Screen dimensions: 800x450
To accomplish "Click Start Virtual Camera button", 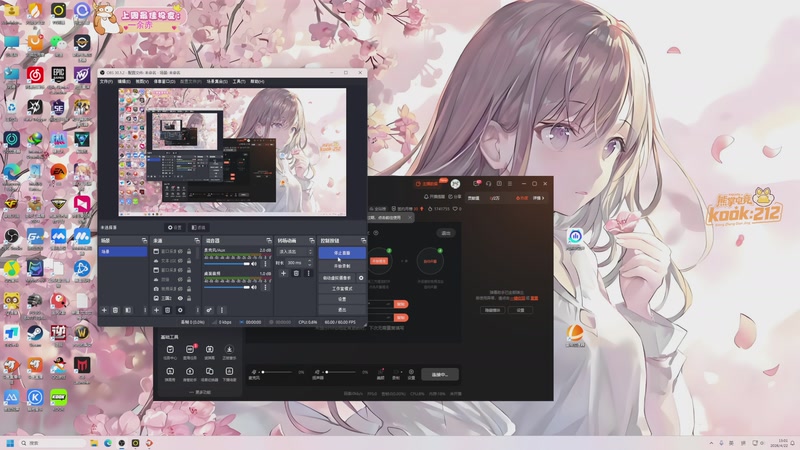I will [337, 278].
